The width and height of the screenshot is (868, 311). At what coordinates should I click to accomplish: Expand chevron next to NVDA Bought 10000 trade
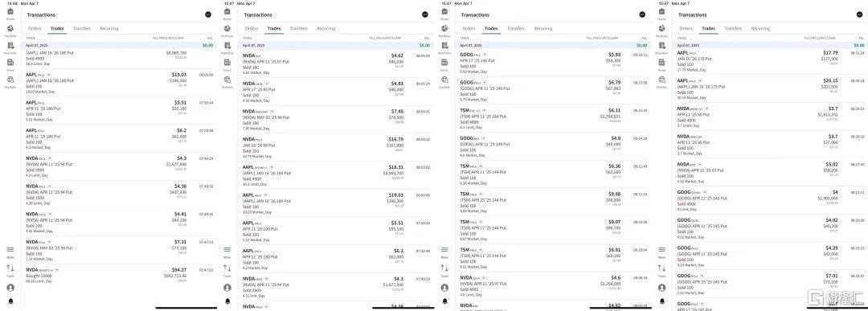tap(56, 270)
